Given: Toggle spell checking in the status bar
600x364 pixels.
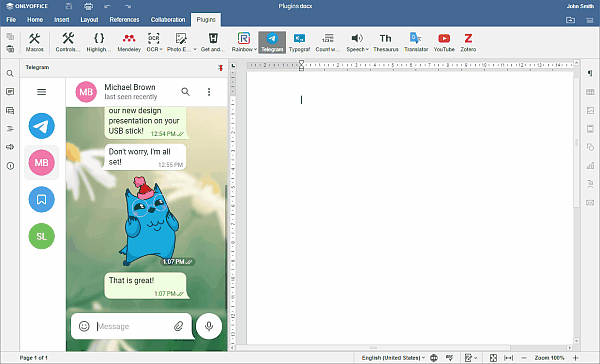Looking at the screenshot, I should point(450,358).
